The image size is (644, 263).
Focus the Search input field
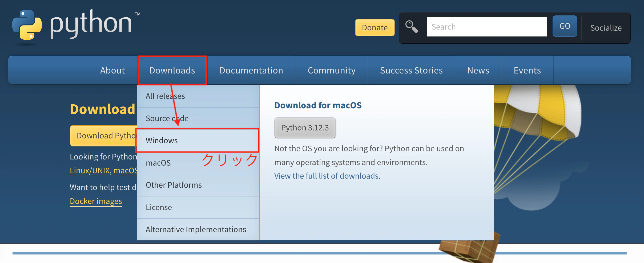[x=487, y=27]
